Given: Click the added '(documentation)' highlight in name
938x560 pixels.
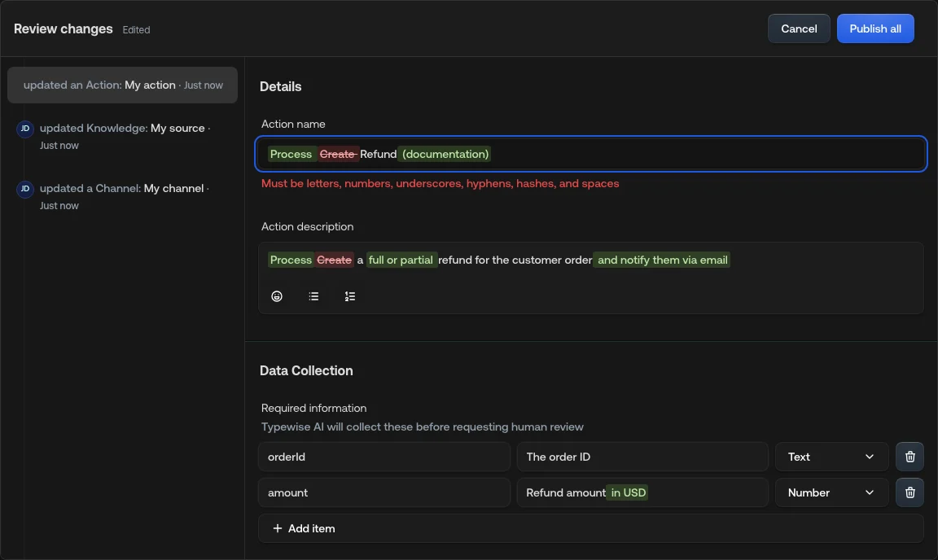Looking at the screenshot, I should [x=445, y=155].
